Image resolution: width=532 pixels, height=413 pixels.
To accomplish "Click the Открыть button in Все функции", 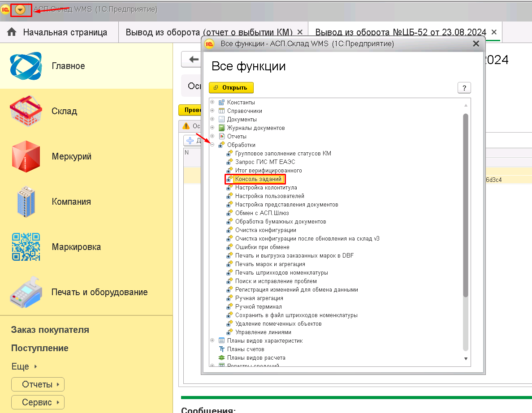I will coord(231,87).
